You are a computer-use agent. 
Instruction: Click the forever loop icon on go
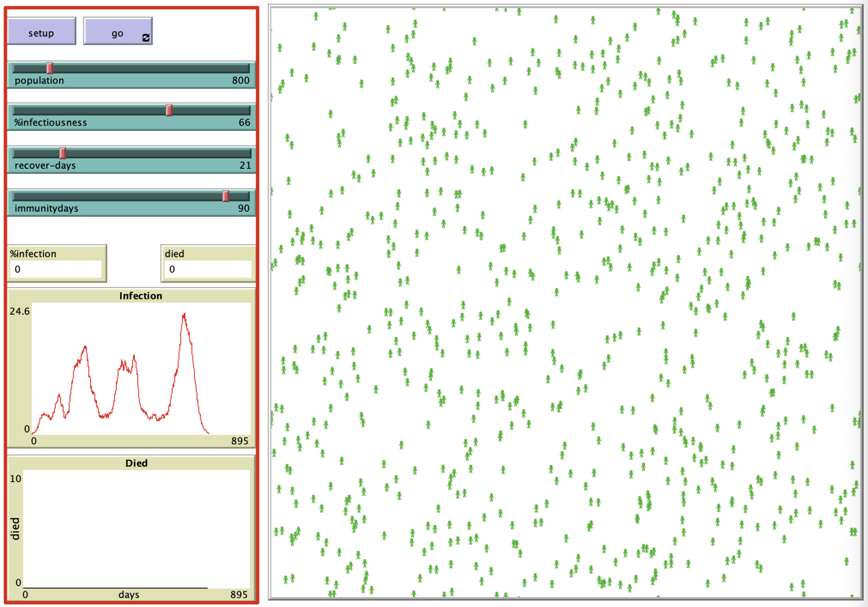[146, 38]
